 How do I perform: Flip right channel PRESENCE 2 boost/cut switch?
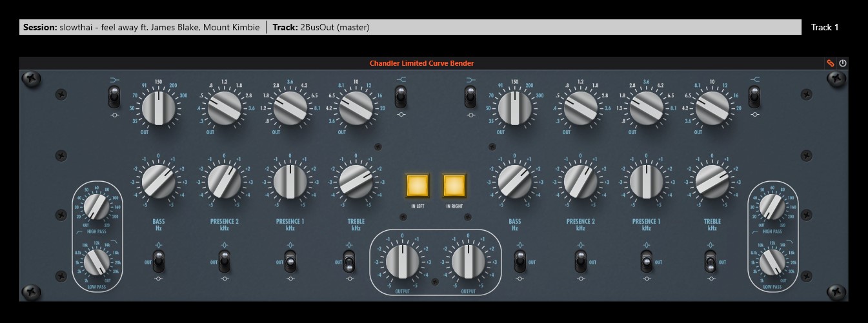[581, 262]
